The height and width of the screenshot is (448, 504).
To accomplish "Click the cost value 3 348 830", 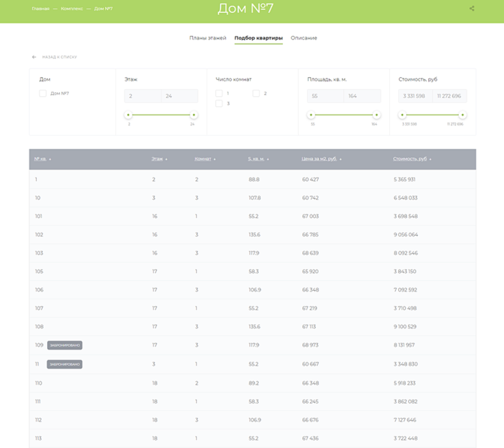I will (406, 364).
